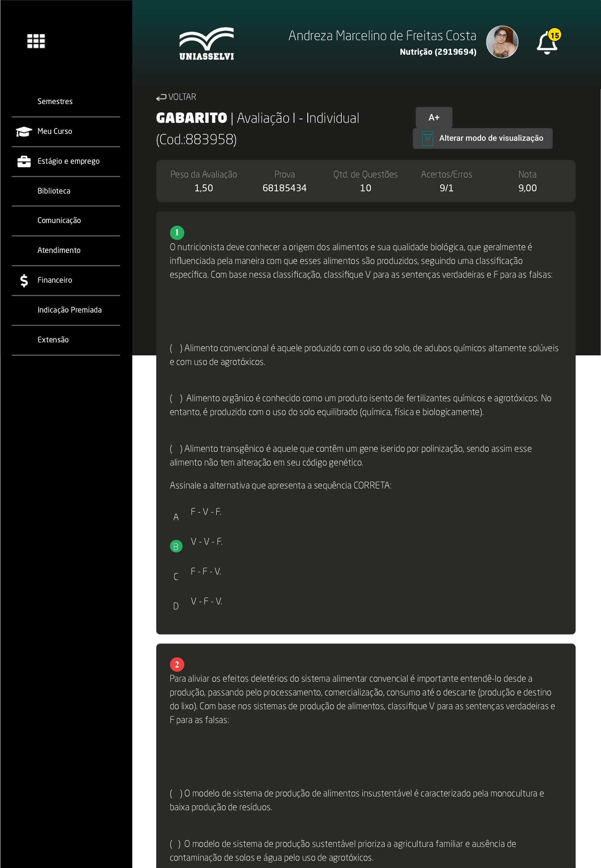Open the user profile photo
Image resolution: width=601 pixels, height=868 pixels.
click(502, 42)
